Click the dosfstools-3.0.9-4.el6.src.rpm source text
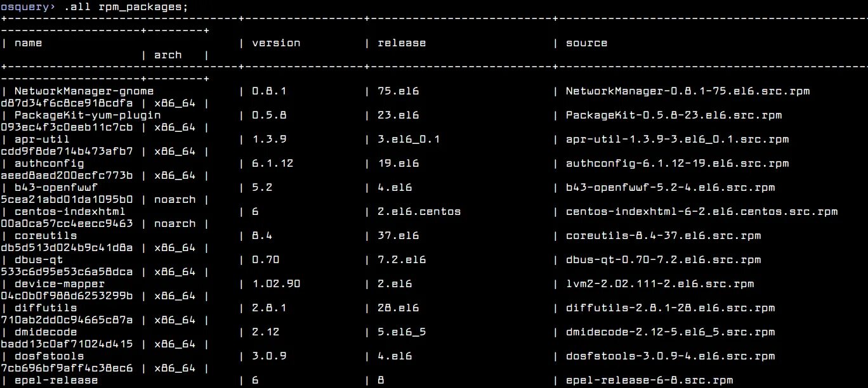Image resolution: width=868 pixels, height=388 pixels. 670,356
